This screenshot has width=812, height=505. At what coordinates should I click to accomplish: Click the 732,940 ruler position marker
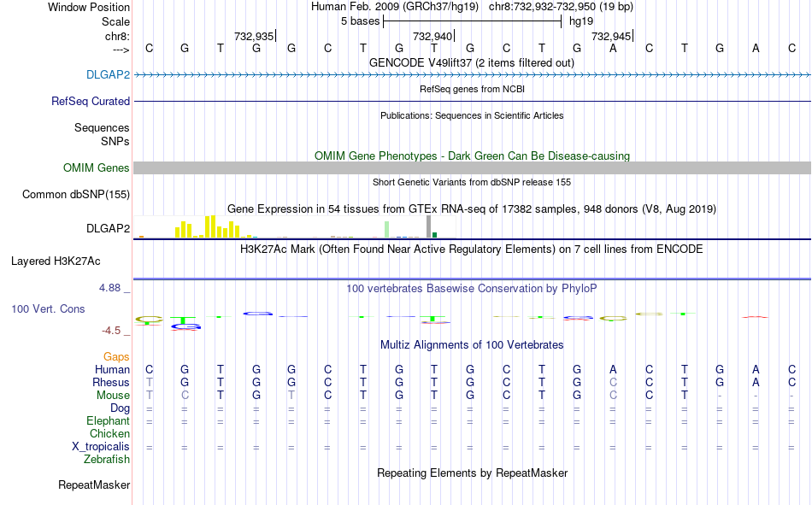point(432,36)
